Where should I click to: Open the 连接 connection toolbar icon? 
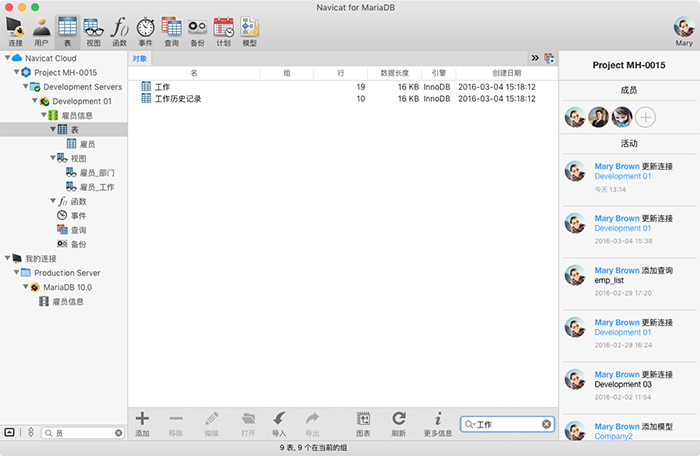pyautogui.click(x=15, y=31)
